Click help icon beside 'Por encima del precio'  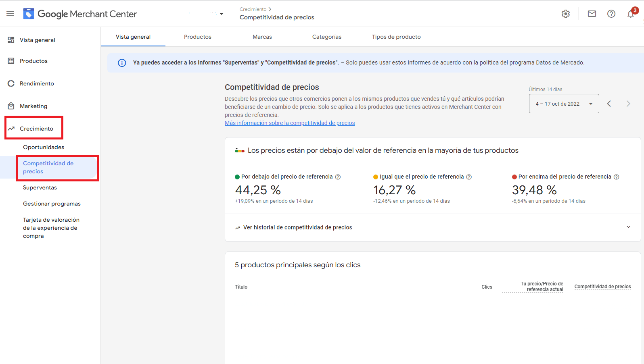coord(616,177)
